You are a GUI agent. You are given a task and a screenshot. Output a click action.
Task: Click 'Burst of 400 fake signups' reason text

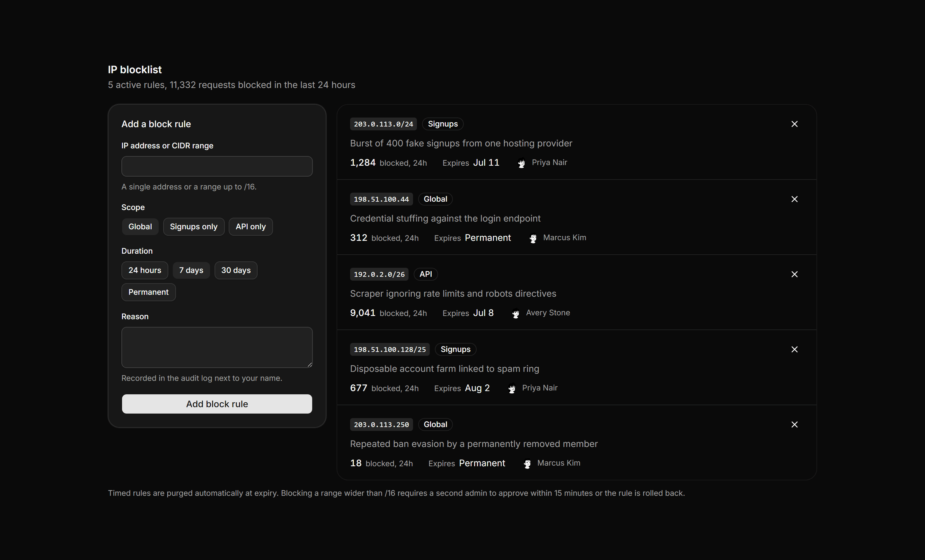coord(461,144)
